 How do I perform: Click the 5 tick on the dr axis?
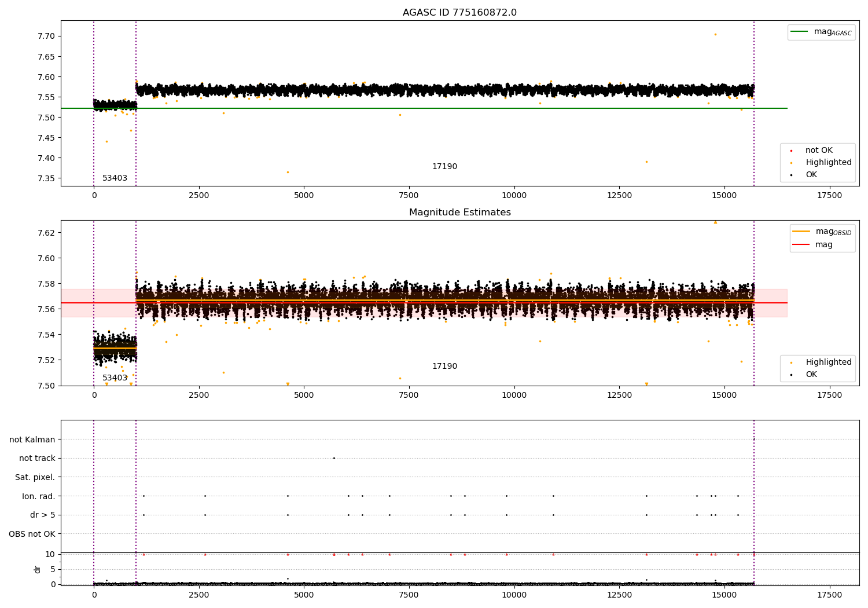pyautogui.click(x=53, y=569)
